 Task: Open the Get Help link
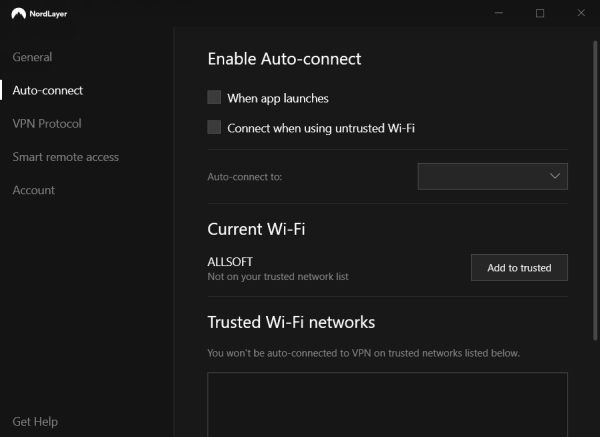(x=35, y=422)
